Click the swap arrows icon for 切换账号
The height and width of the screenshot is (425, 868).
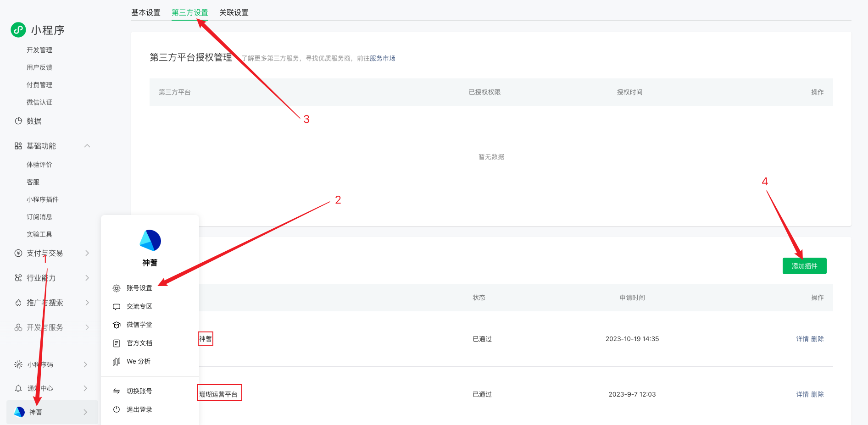point(117,391)
